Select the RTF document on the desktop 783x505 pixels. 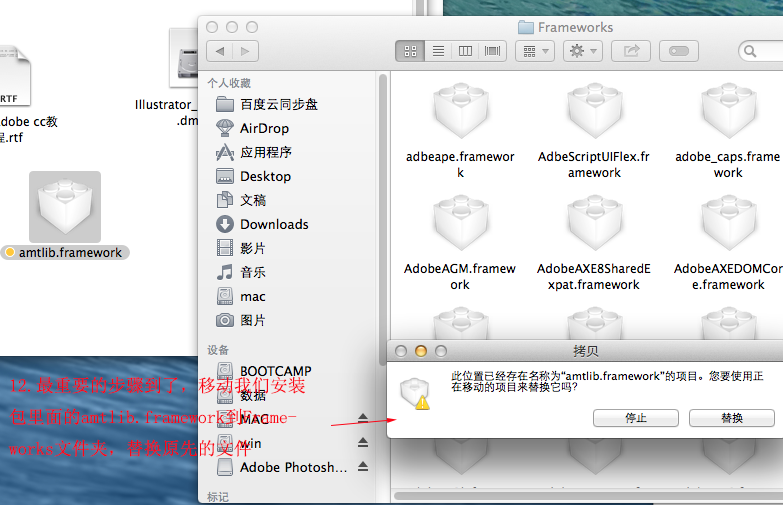click(15, 75)
